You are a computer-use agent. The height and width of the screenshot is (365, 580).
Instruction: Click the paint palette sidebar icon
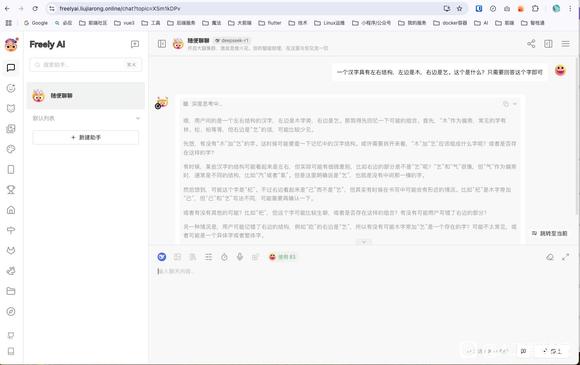coord(11,149)
